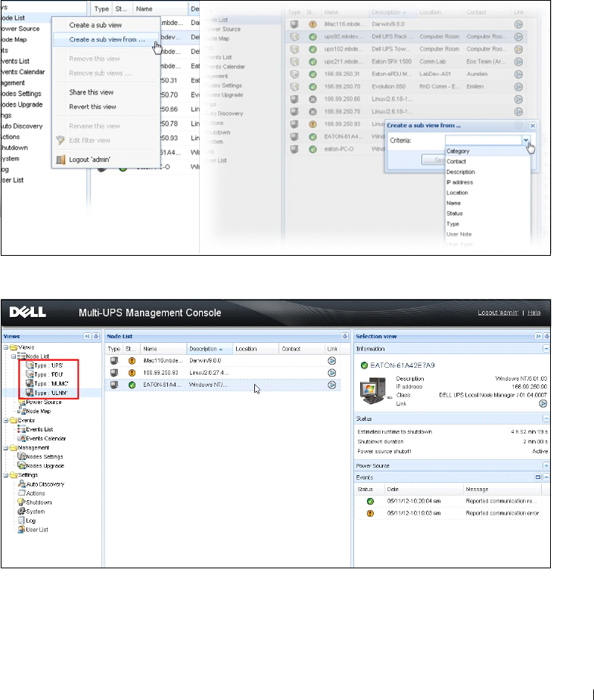Open the Node List panel gear icon
Viewport: 594px width, 700px height.
tap(345, 336)
